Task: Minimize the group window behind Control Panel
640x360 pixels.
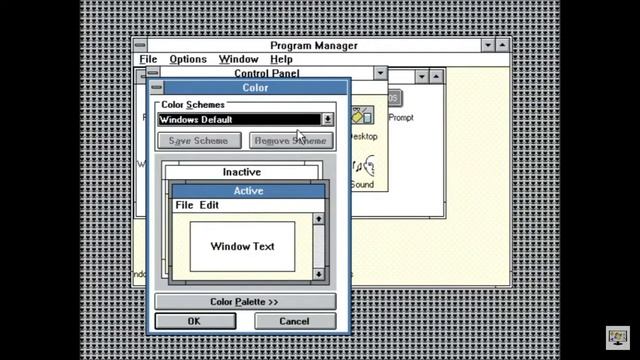Action: point(422,76)
